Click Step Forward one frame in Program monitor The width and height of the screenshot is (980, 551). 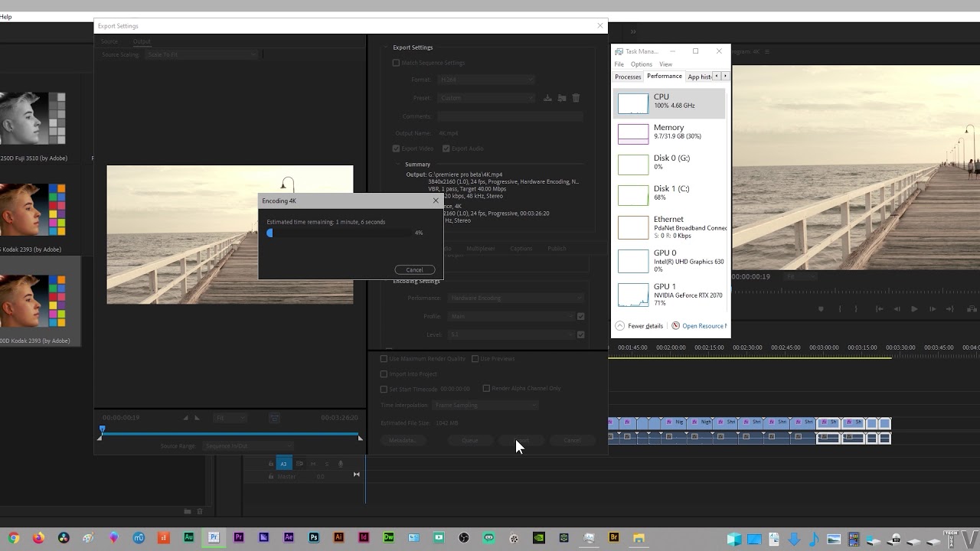click(x=933, y=309)
